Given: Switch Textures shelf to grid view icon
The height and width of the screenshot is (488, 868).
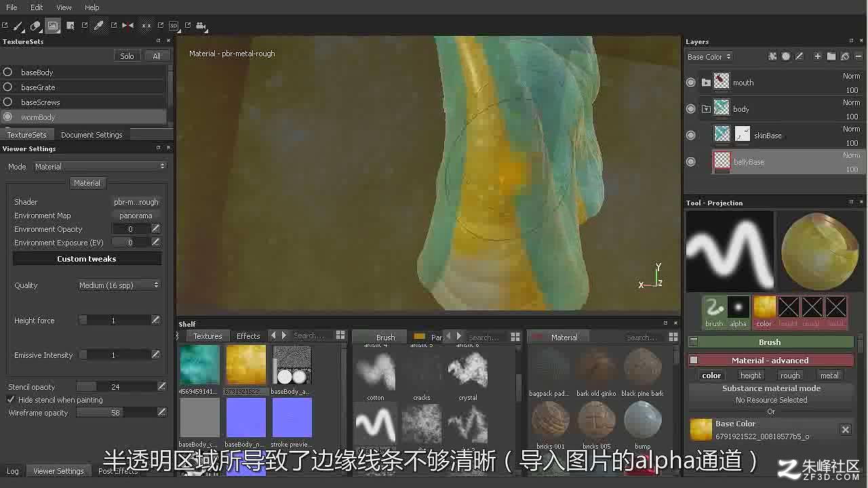Looking at the screenshot, I should 340,336.
